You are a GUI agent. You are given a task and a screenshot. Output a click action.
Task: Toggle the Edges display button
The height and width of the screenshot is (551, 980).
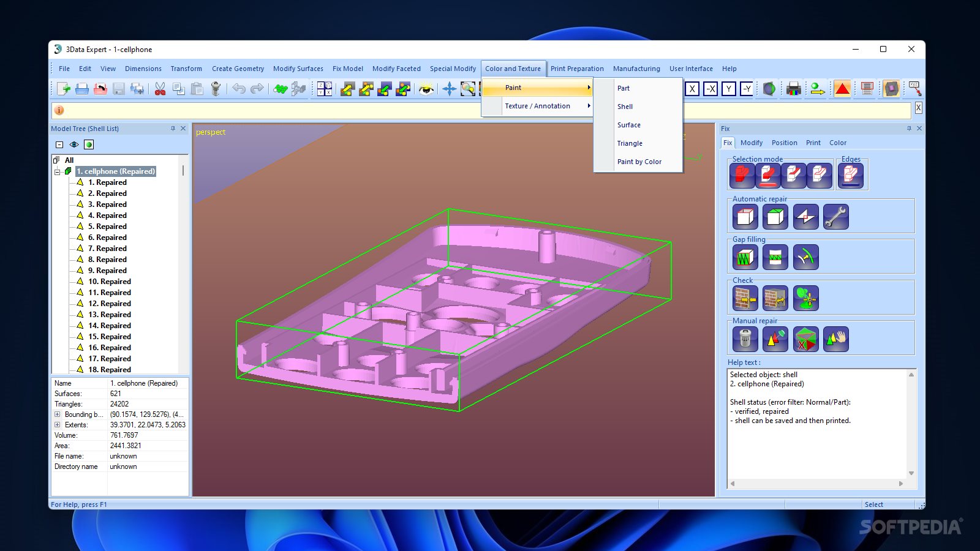coord(851,176)
